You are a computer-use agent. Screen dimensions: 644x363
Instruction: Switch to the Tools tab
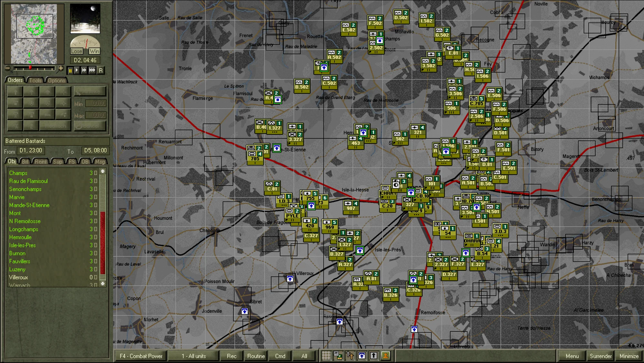(35, 80)
